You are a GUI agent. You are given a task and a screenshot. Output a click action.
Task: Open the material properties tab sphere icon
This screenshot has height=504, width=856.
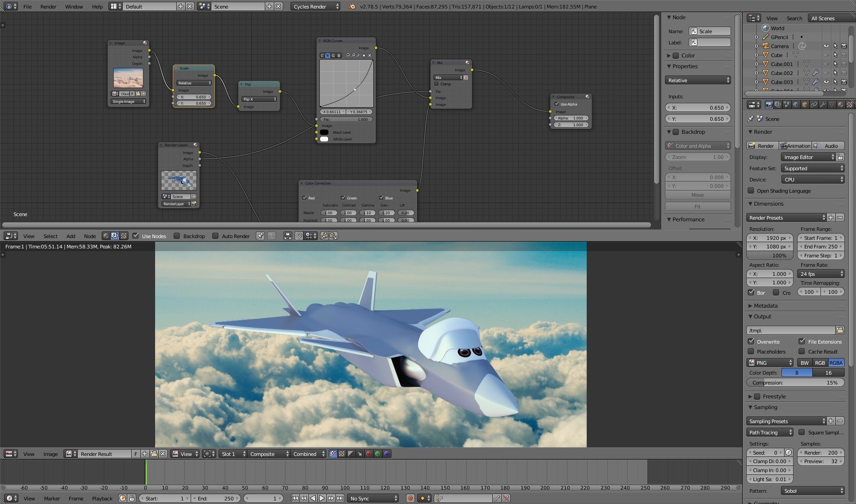point(841,105)
